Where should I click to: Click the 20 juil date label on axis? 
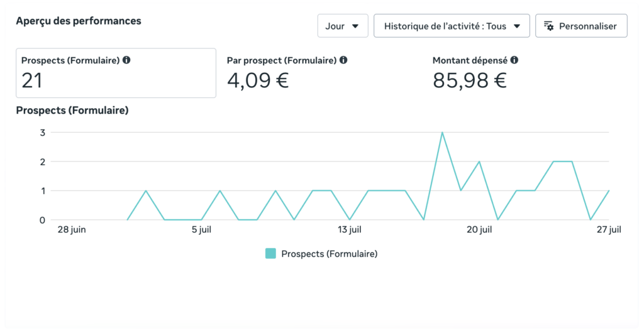(479, 230)
